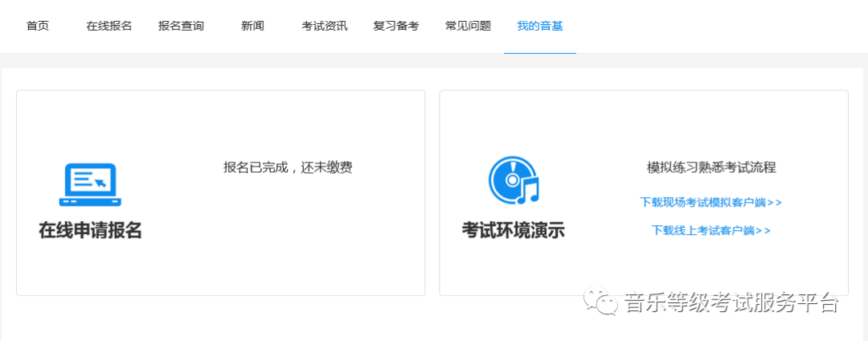Open the 在线报名 navigation item
The image size is (868, 341).
click(x=109, y=26)
